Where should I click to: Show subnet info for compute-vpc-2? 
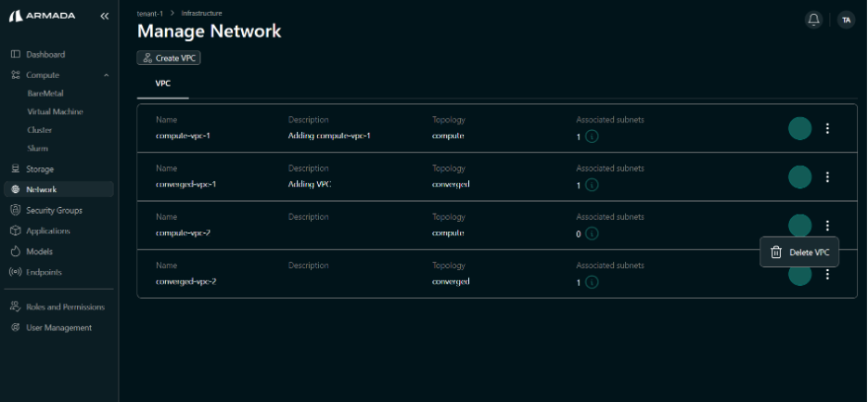592,233
